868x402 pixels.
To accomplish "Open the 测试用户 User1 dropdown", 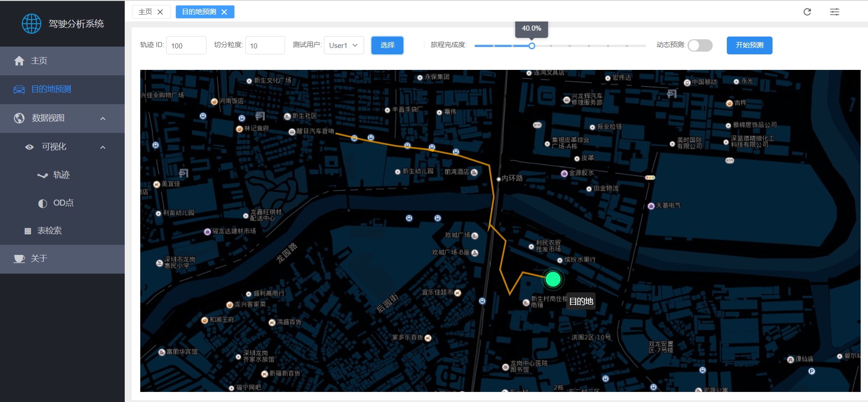I will click(x=344, y=45).
